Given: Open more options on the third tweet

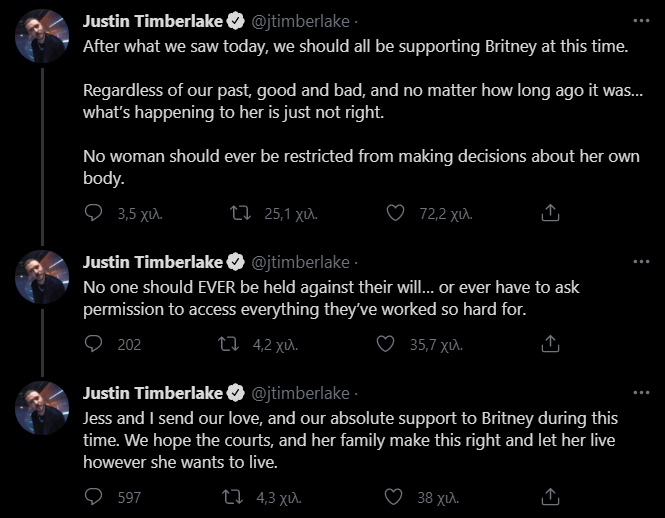Looking at the screenshot, I should click(x=641, y=393).
